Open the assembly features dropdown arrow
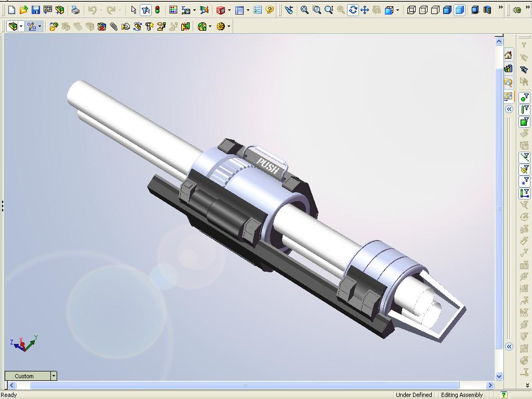This screenshot has height=399, width=532. point(210,26)
